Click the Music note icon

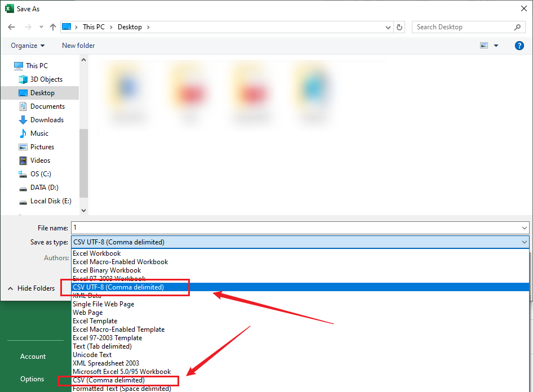pyautogui.click(x=23, y=133)
